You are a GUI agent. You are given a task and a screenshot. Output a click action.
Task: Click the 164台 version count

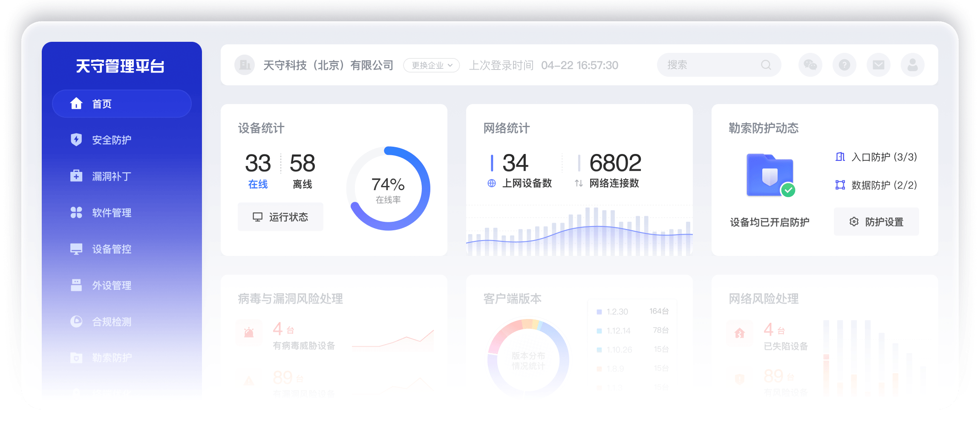click(659, 311)
